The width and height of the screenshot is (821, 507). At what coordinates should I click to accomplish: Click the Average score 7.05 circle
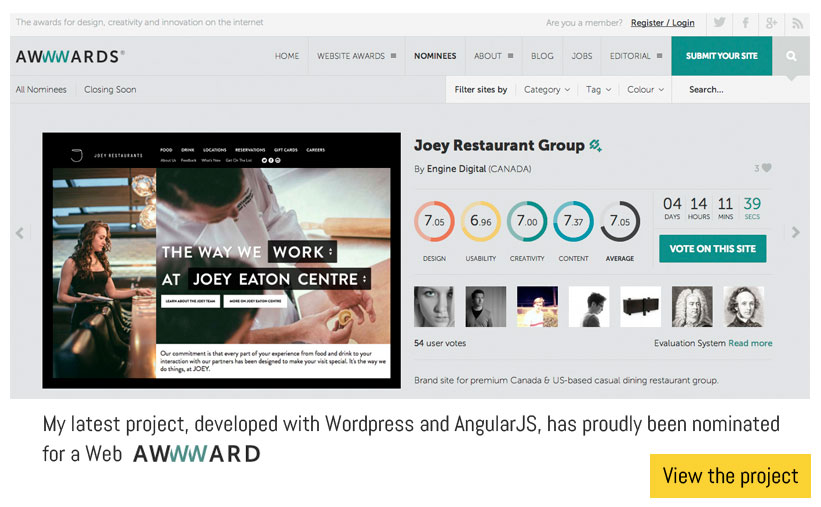(x=620, y=221)
